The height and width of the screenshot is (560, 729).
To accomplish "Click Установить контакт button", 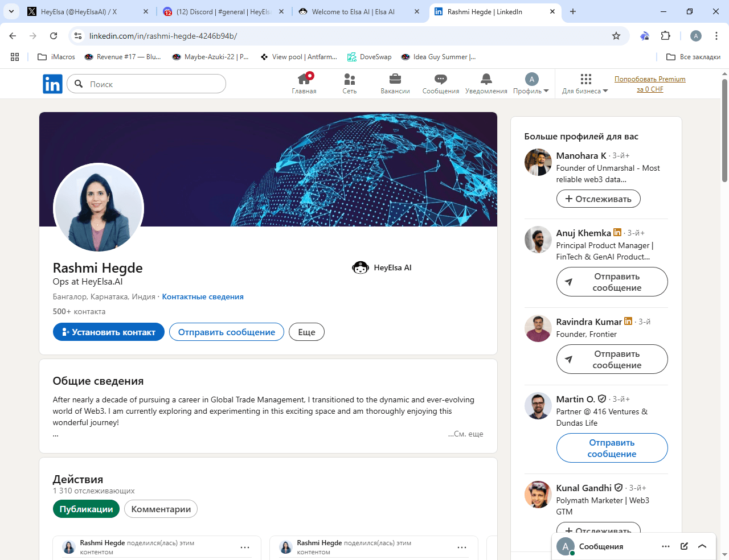I will [109, 332].
